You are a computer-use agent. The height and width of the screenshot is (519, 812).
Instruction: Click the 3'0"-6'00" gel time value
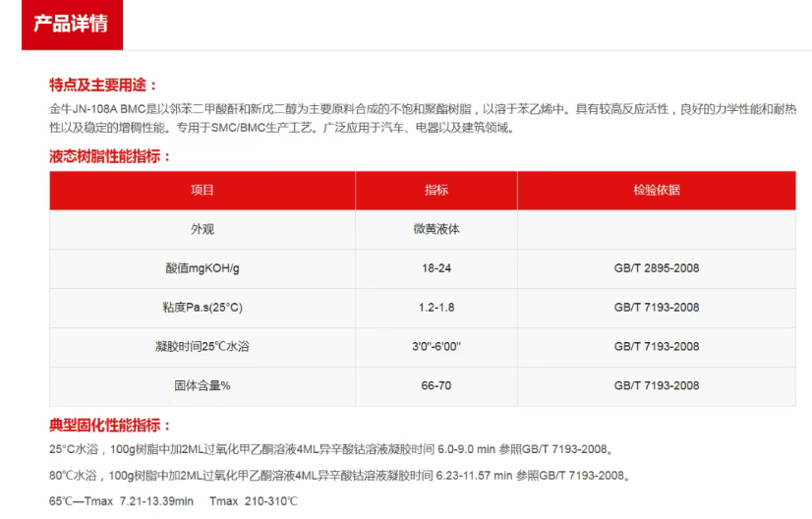coord(436,347)
